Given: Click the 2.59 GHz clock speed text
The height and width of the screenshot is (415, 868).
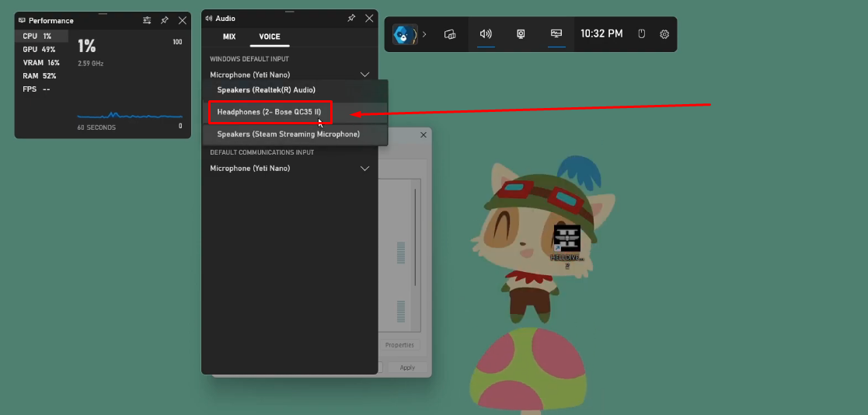Looking at the screenshot, I should 90,64.
